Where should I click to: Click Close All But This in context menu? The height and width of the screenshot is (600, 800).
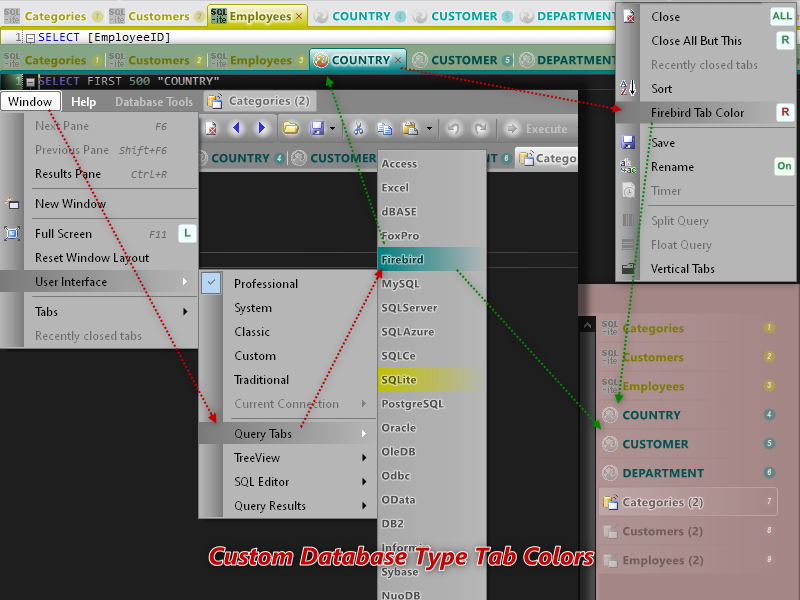696,40
